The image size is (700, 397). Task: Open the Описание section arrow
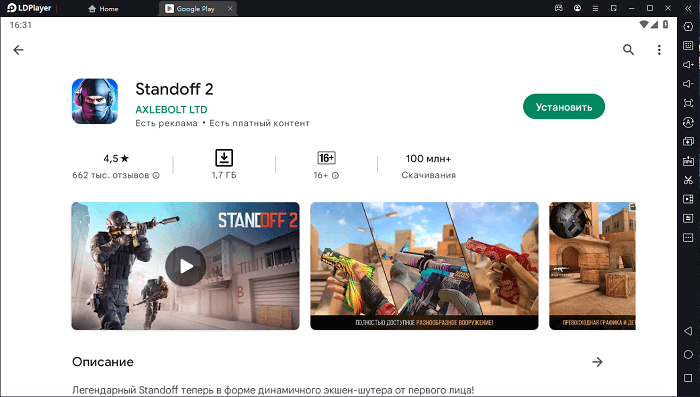(597, 362)
